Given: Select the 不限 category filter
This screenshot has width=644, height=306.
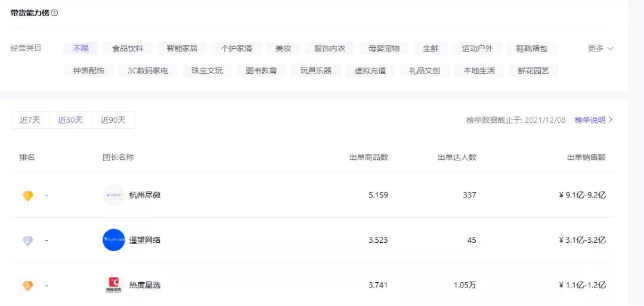Looking at the screenshot, I should (x=81, y=48).
